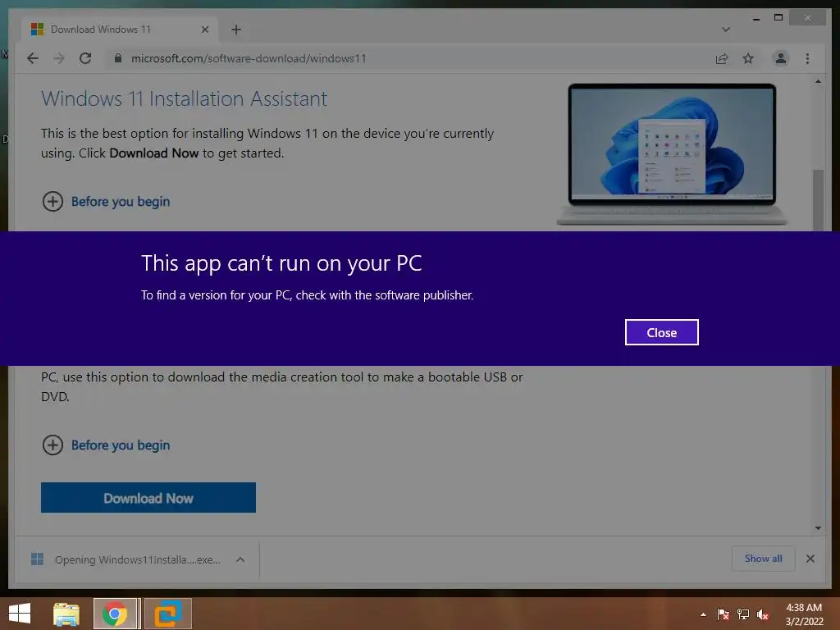840x630 pixels.
Task: Click the Chrome taskbar icon
Action: (x=116, y=614)
